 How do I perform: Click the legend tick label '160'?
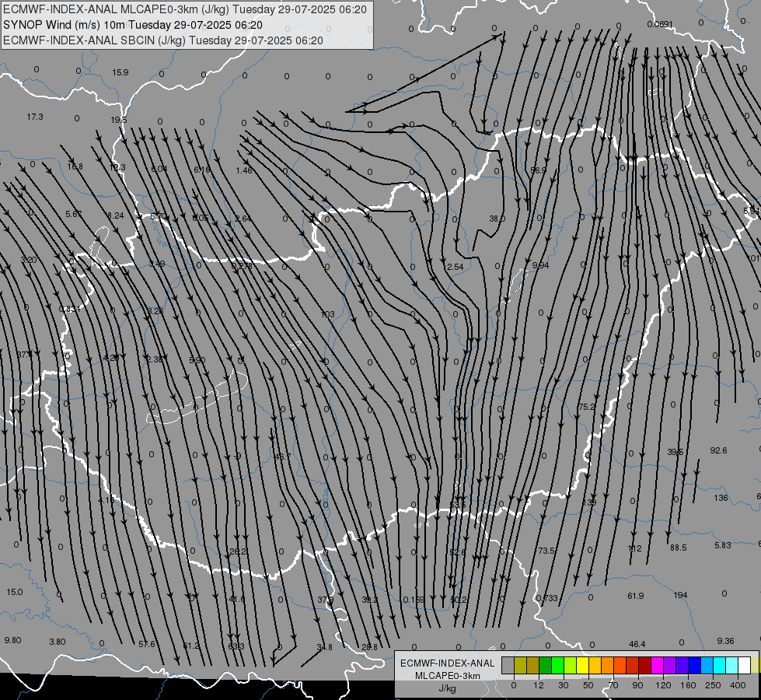688,685
